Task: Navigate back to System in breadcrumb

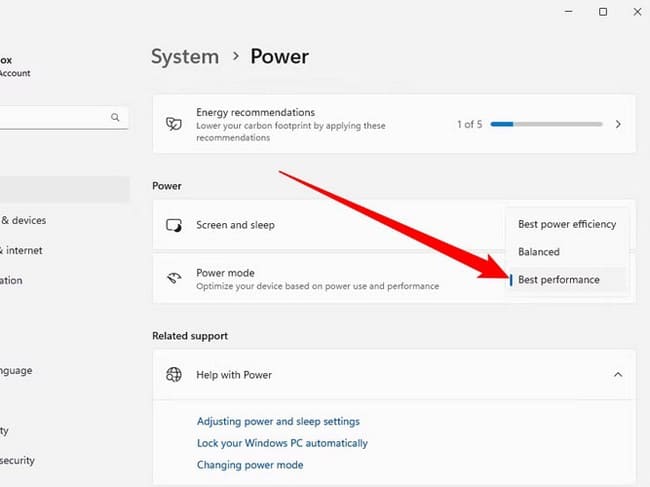Action: (184, 57)
